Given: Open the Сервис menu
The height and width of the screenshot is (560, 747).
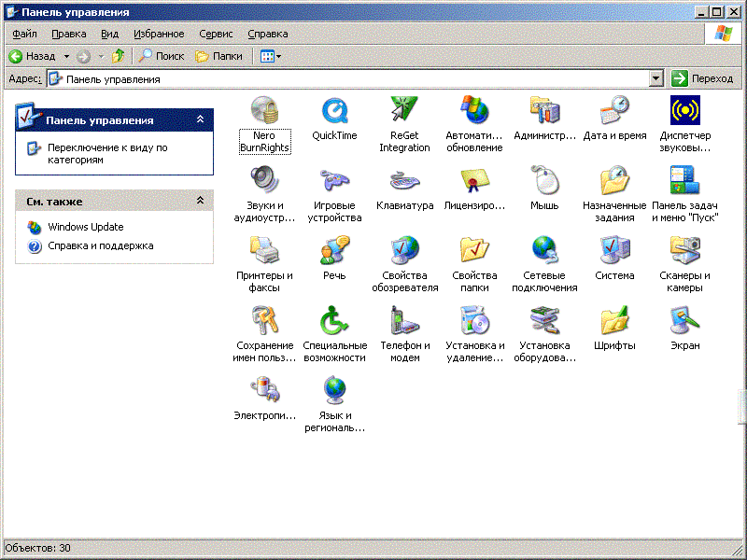Looking at the screenshot, I should (x=217, y=34).
